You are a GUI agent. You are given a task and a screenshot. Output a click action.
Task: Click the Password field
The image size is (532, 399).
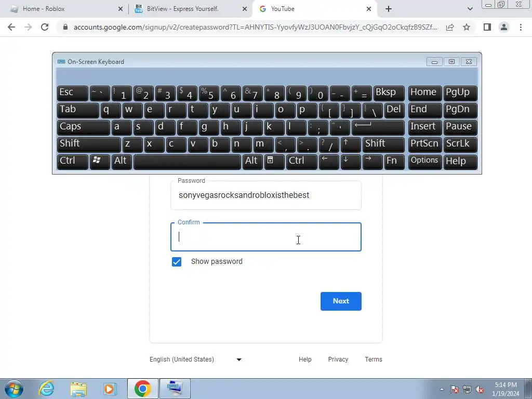click(x=265, y=195)
